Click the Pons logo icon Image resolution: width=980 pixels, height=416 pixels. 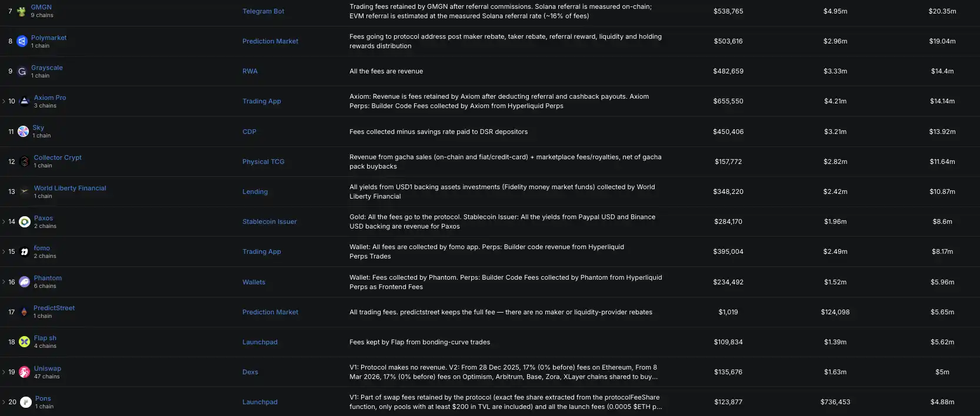coord(26,402)
